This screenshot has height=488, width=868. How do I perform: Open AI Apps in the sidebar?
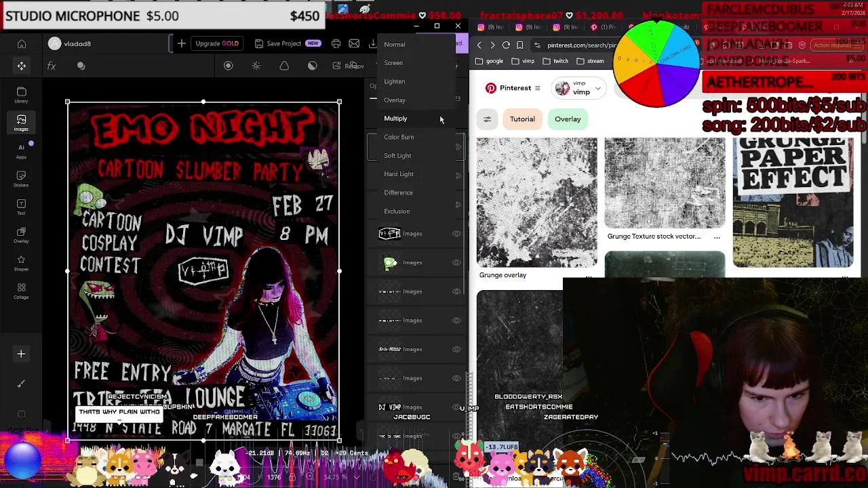[22, 151]
